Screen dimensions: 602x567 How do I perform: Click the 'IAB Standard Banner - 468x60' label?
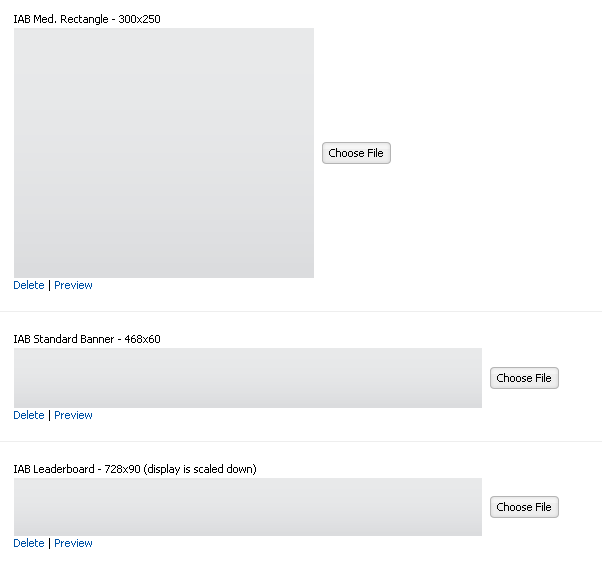(x=87, y=339)
